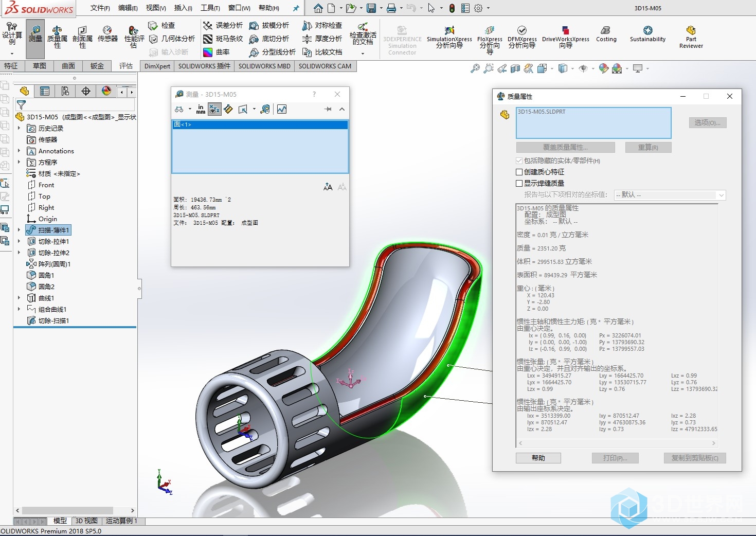Expand the Annotations tree node

pos(19,151)
